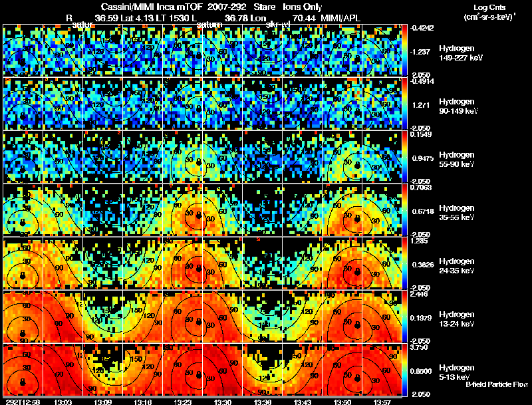Click the color bar beside Hydrogen 149-227 keV
Image resolution: width=532 pixels, height=405 pixels.
405,51
